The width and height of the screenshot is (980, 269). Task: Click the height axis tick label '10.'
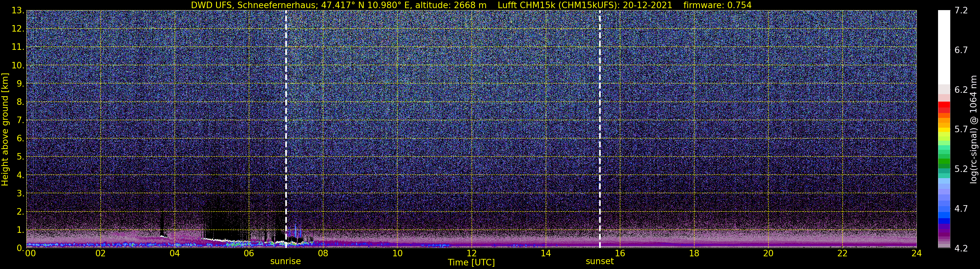coord(18,65)
